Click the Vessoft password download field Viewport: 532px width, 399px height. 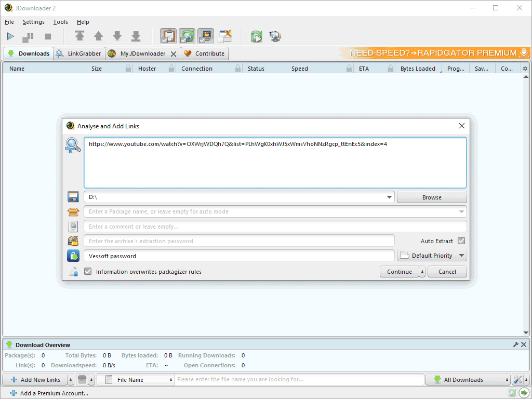point(239,256)
